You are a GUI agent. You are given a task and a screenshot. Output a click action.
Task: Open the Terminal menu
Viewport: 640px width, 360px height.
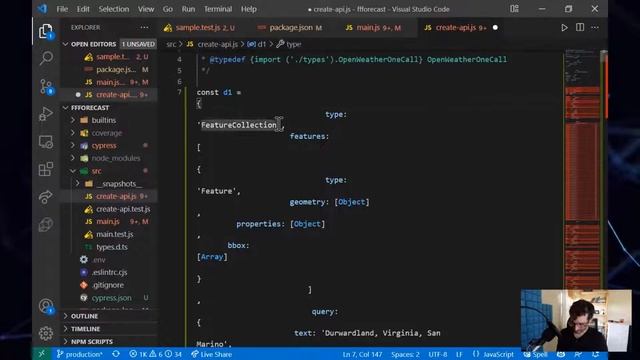point(218,9)
